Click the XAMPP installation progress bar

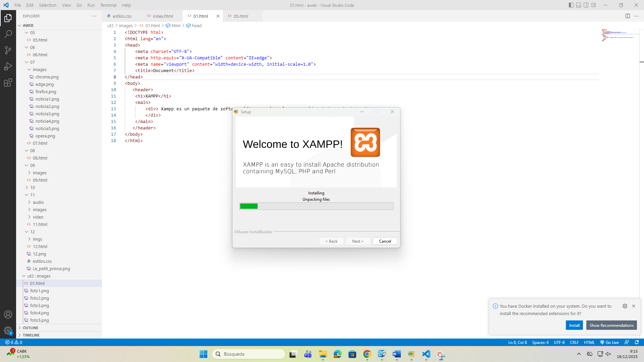click(x=316, y=206)
